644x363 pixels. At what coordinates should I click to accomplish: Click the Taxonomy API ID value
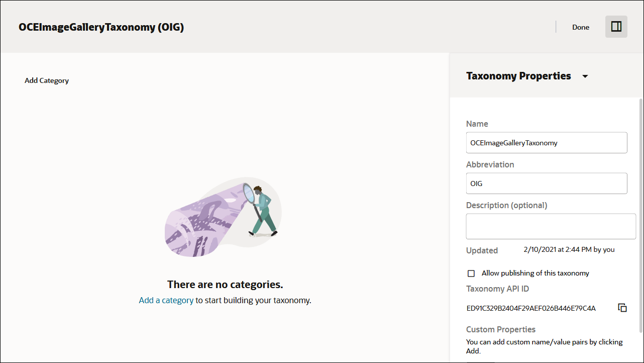click(531, 308)
